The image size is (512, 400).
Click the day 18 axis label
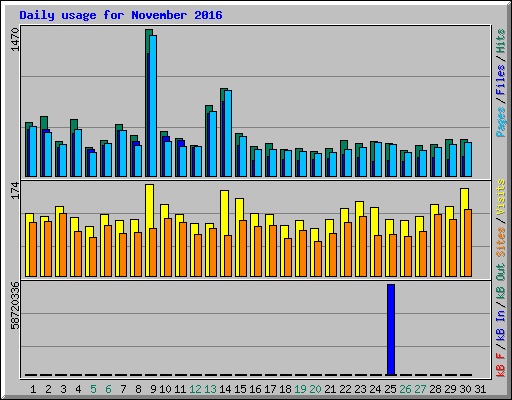(285, 389)
